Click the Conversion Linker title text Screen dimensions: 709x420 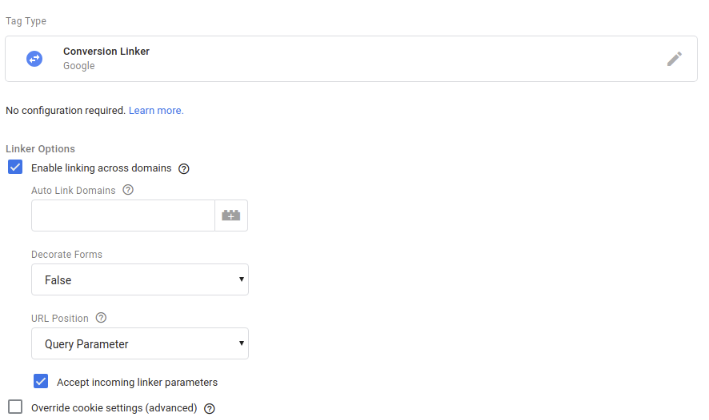(106, 51)
